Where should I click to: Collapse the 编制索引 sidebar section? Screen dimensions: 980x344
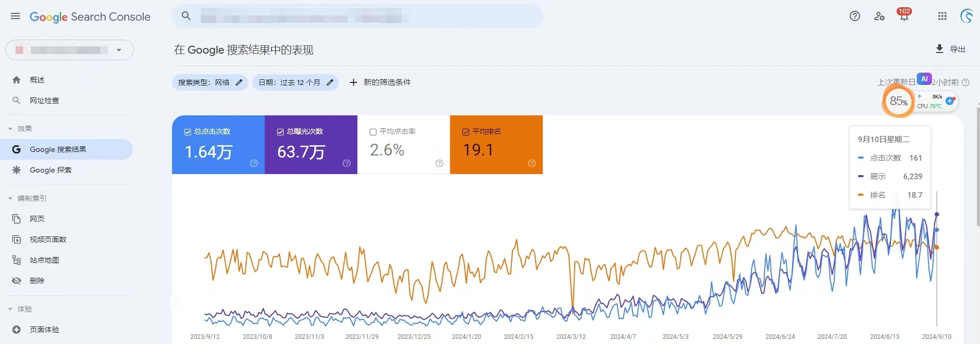coord(10,198)
